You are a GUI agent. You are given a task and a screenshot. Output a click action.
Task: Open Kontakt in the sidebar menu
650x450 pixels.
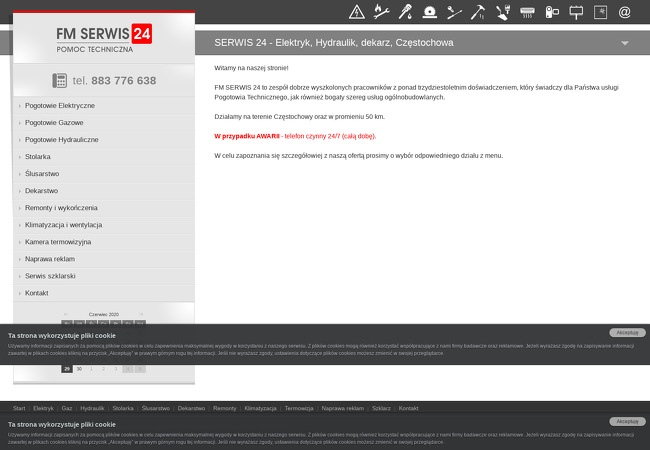104,293
